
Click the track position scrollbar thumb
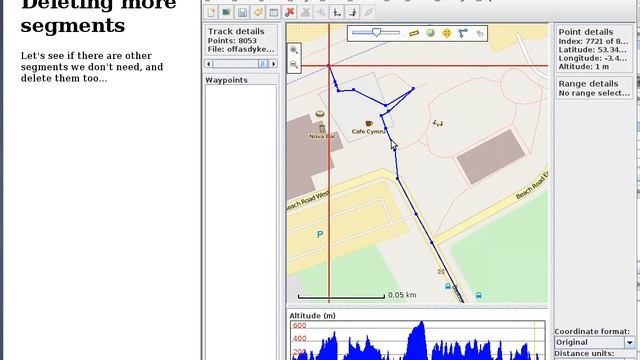(x=263, y=64)
